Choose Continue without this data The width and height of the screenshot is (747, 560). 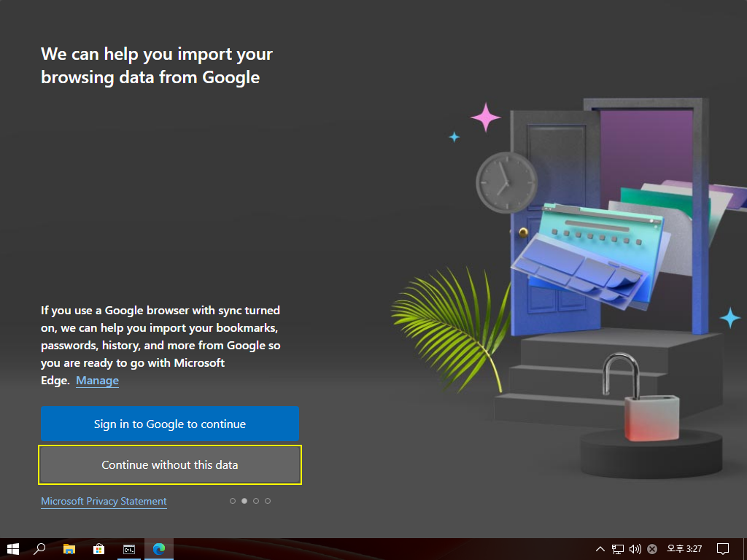(169, 464)
